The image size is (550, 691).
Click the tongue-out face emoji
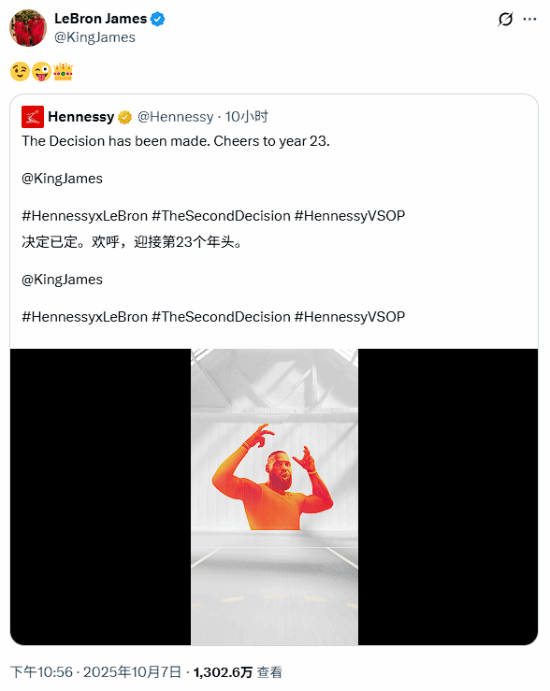coord(41,71)
